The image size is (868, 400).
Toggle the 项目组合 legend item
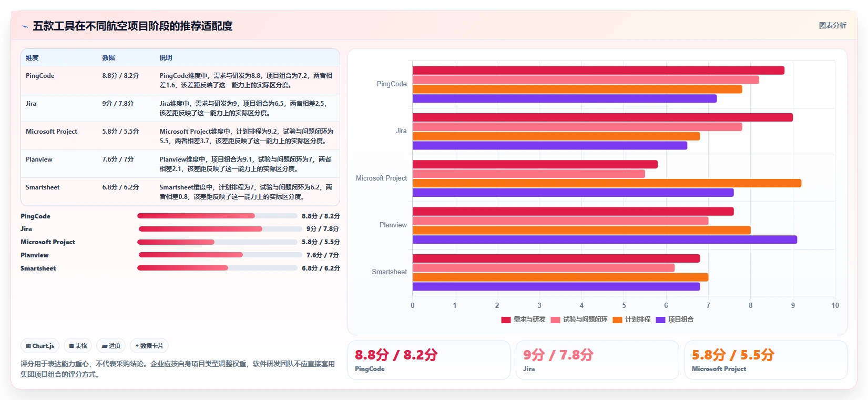675,319
